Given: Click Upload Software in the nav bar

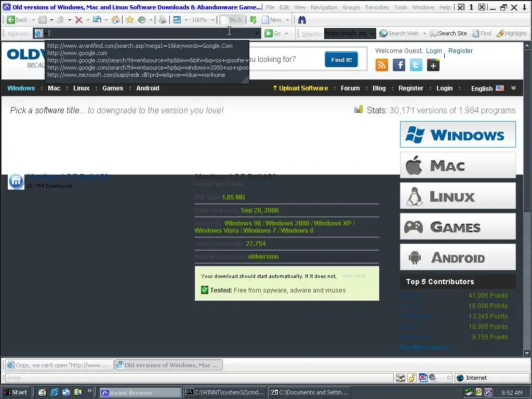Looking at the screenshot, I should (300, 88).
